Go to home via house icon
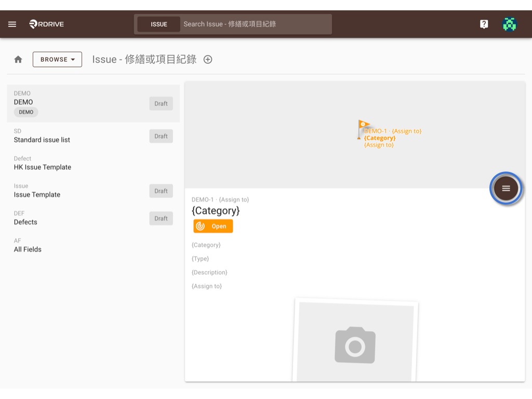Viewport: 532px width, 399px height. click(18, 59)
